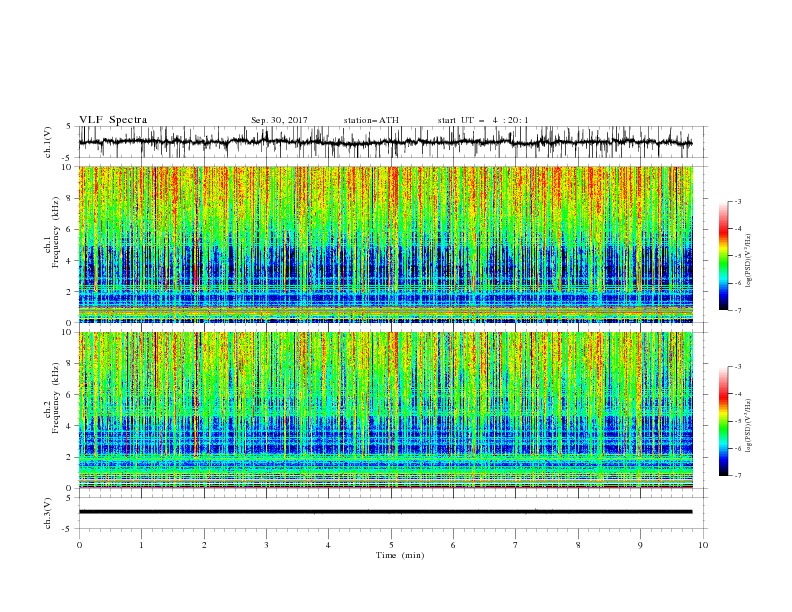Click the ch.1 voltage waveform trace
Screen dimensions: 792x612
[385, 142]
